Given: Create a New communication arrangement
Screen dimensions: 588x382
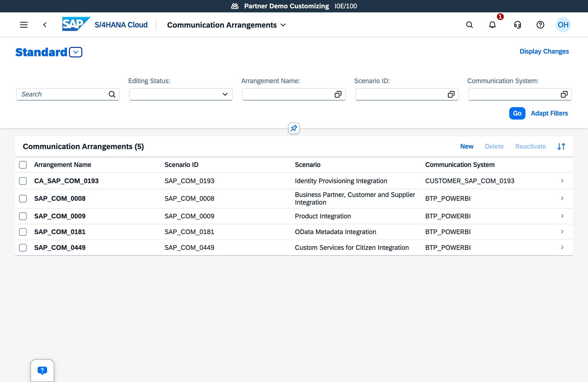Looking at the screenshot, I should pyautogui.click(x=467, y=146).
